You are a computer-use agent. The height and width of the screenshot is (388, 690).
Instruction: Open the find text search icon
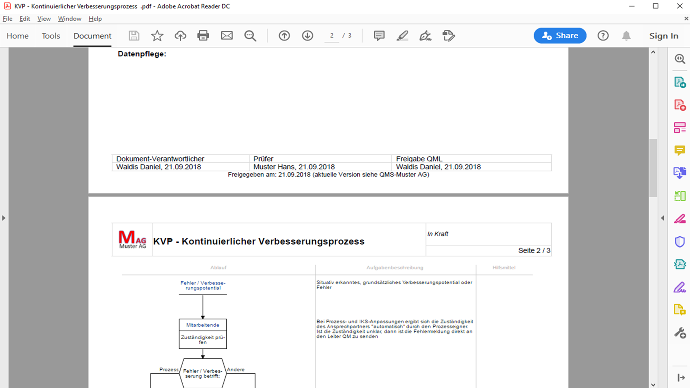250,36
